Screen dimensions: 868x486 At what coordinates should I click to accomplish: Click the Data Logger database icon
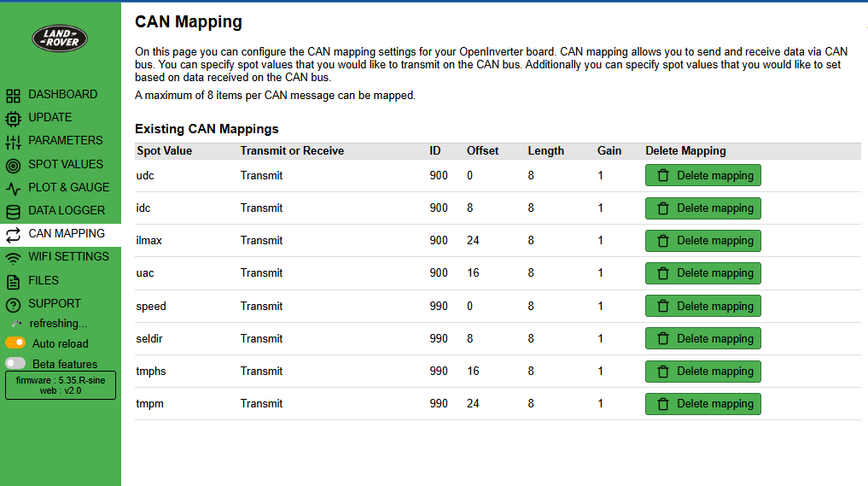point(13,212)
